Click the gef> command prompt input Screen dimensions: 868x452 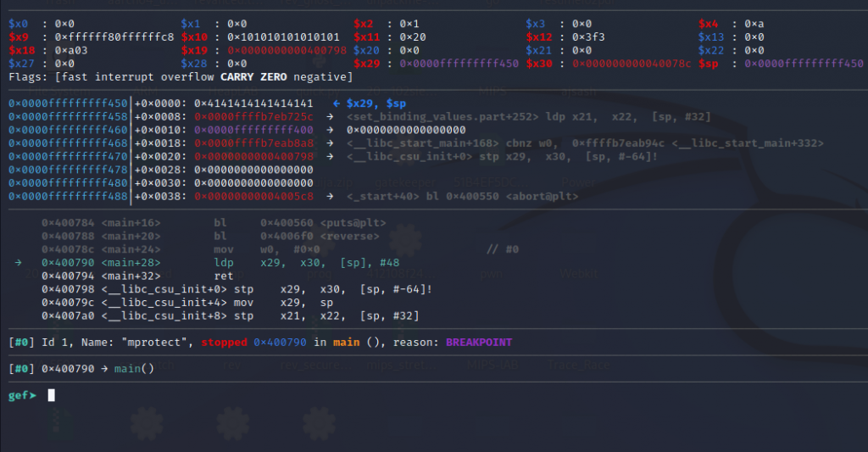(x=51, y=395)
